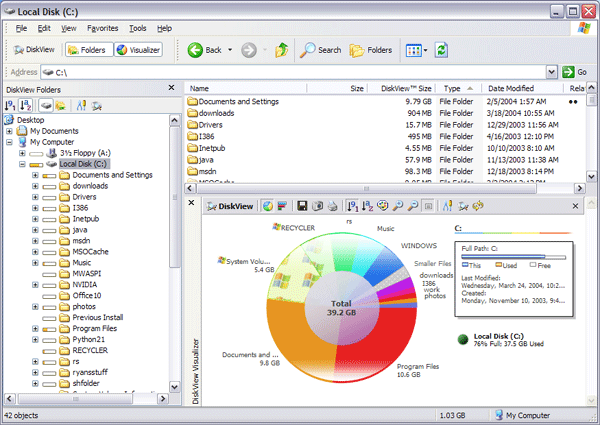The image size is (600, 425).
Task: Click the DiskView logo in visualizer toolbar
Action: (230, 206)
